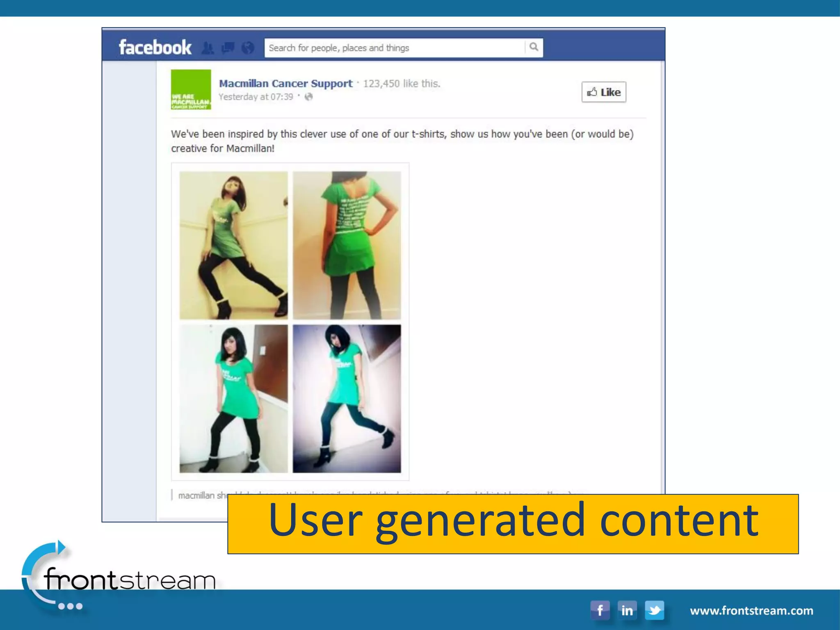Image resolution: width=840 pixels, height=630 pixels.
Task: Click the search magnifier button
Action: tap(534, 47)
